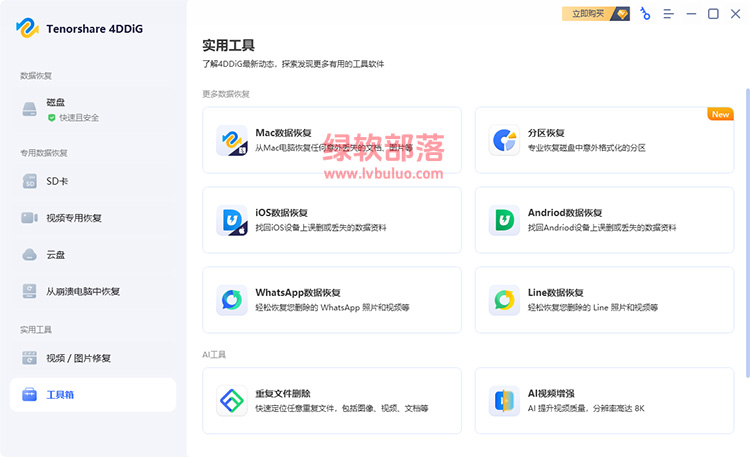This screenshot has width=750, height=457.
Task: Open the iOS数据恢复 card
Action: (332, 220)
